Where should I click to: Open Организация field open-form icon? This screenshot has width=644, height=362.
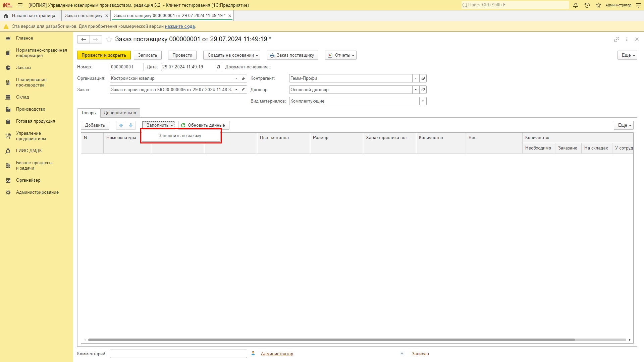244,78
